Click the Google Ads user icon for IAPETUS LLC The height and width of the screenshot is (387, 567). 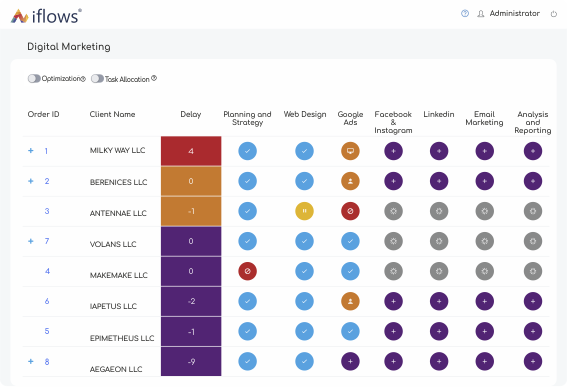pyautogui.click(x=350, y=301)
